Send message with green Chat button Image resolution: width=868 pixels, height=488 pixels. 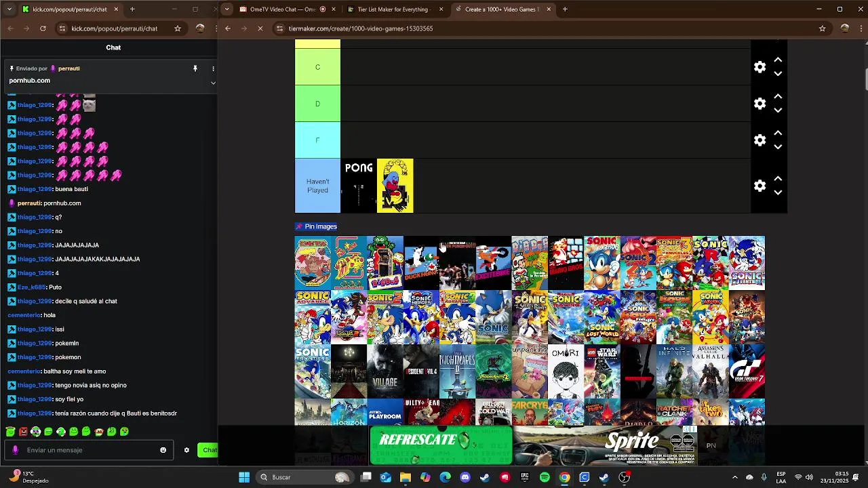(208, 450)
